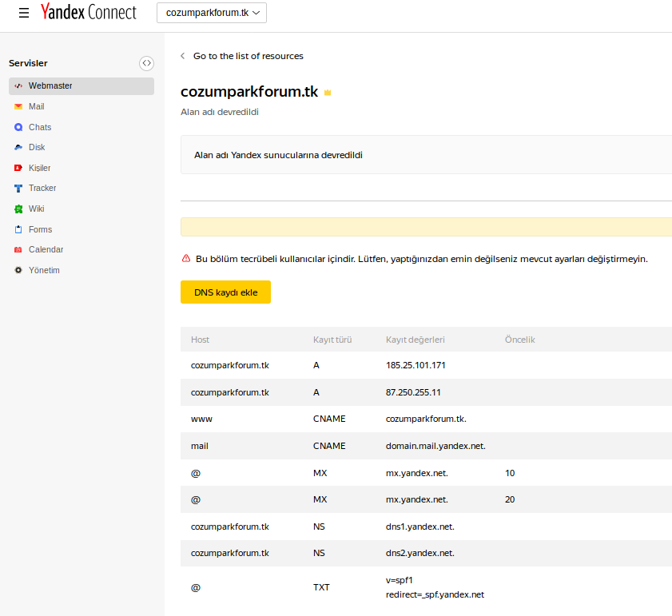
Task: Click the TXT record type cell
Action: tap(321, 588)
